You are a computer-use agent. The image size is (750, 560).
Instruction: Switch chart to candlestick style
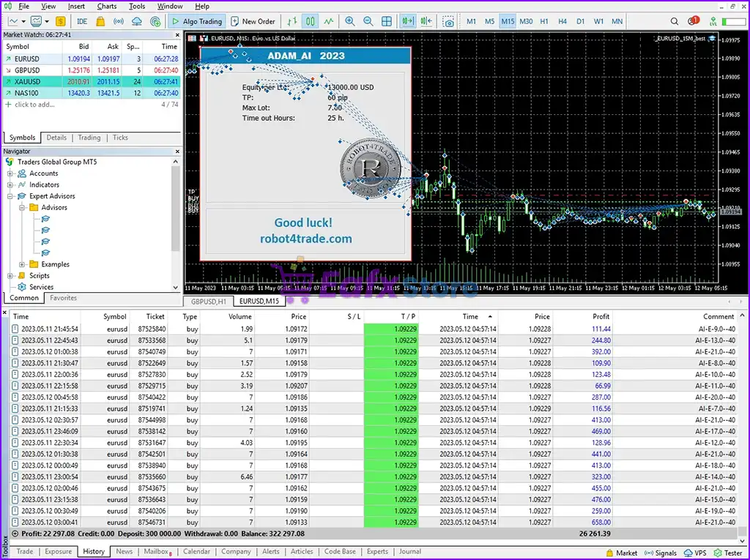pos(311,21)
